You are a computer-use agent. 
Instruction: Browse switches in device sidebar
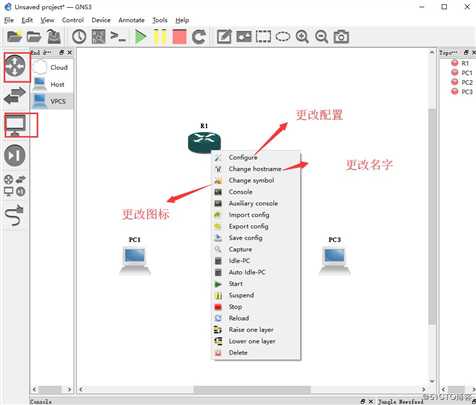coord(15,95)
